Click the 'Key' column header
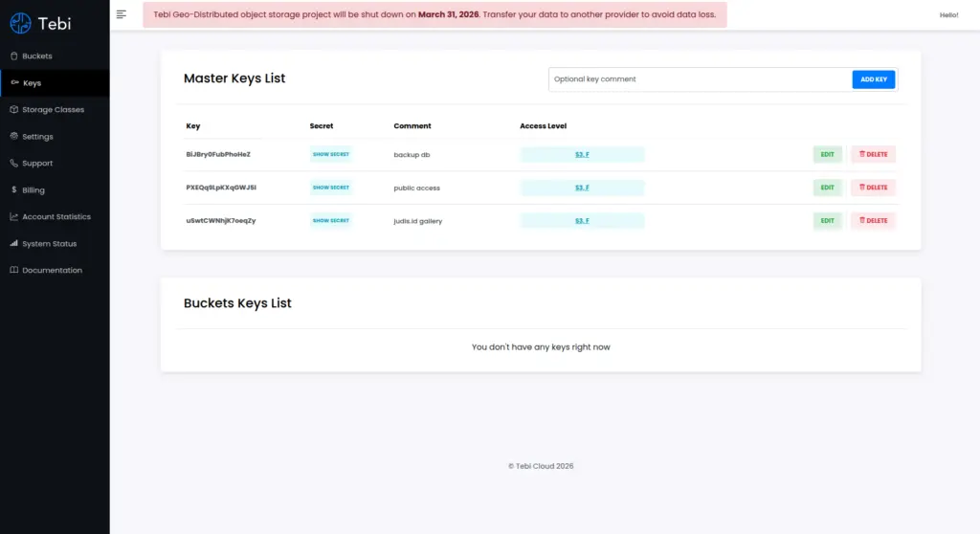The image size is (980, 534). pyautogui.click(x=193, y=125)
